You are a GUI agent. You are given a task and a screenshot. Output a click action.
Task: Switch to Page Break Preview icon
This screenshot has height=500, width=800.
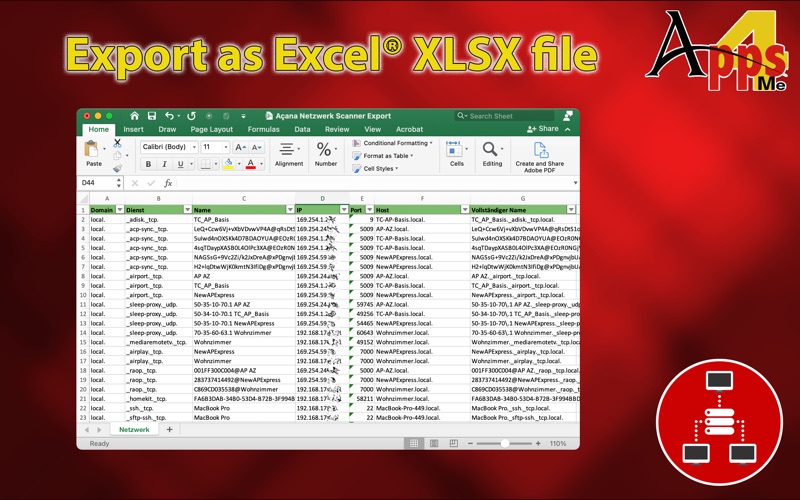pos(453,443)
